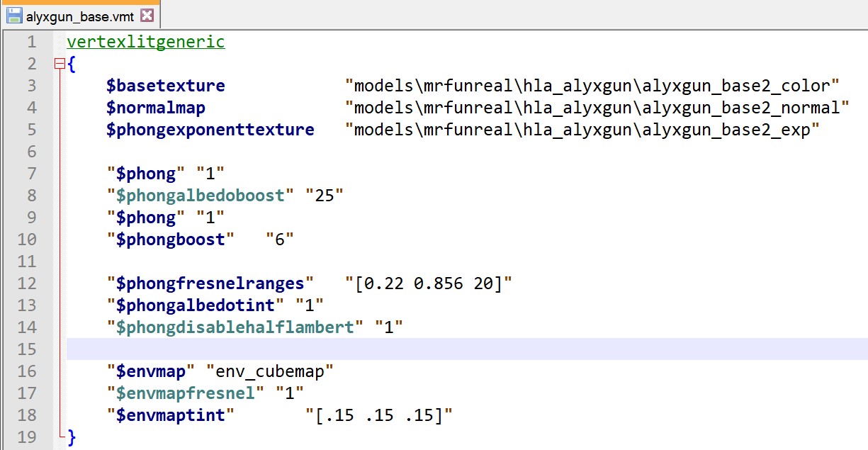Click the $envmap parameter
This screenshot has height=450, width=868.
point(151,371)
